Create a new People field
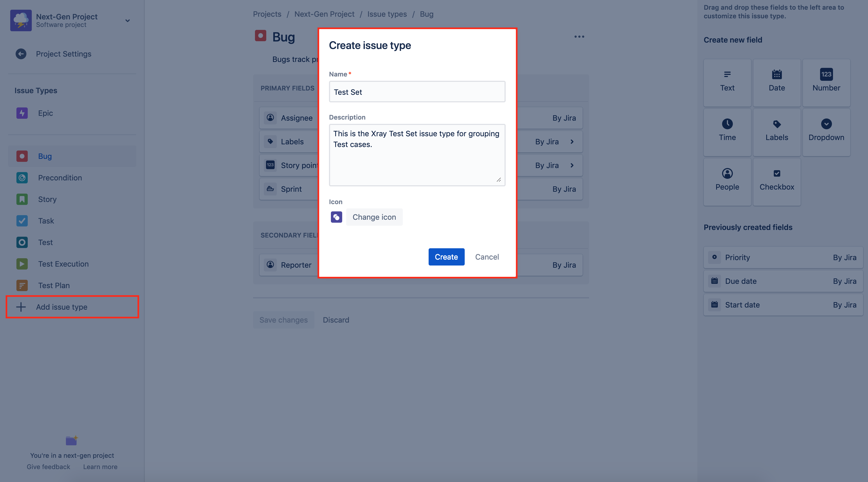This screenshot has width=868, height=482. click(x=727, y=182)
